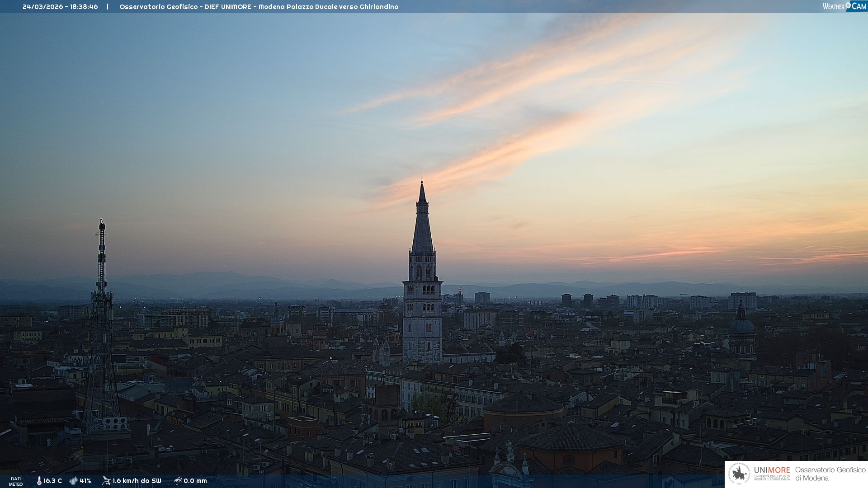This screenshot has height=488, width=868.
Task: Select the 41% humidity value
Action: pos(85,481)
